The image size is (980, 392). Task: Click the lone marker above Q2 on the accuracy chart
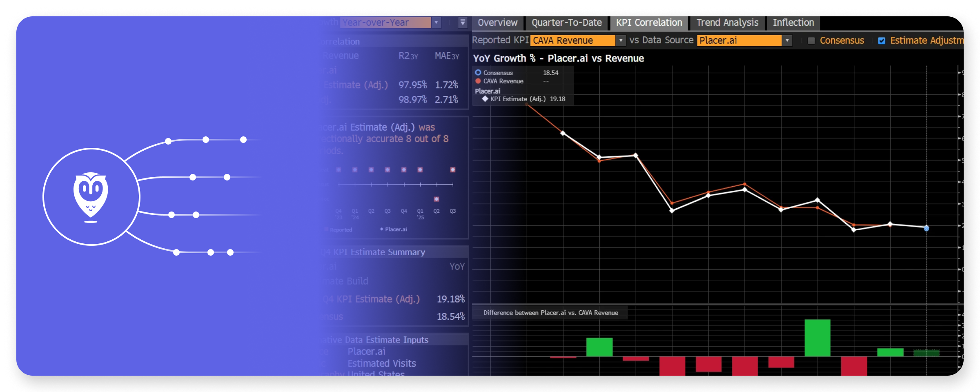[x=436, y=199]
